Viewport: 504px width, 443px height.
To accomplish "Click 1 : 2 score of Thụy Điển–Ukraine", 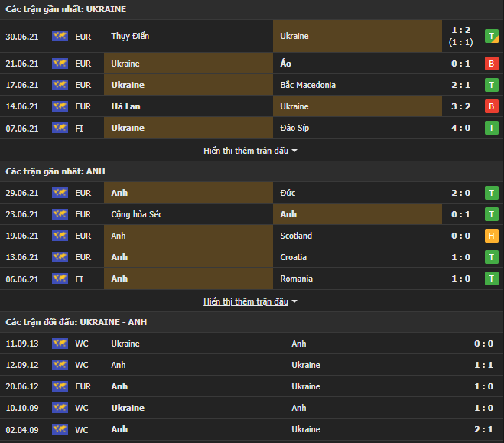I will coord(460,31).
